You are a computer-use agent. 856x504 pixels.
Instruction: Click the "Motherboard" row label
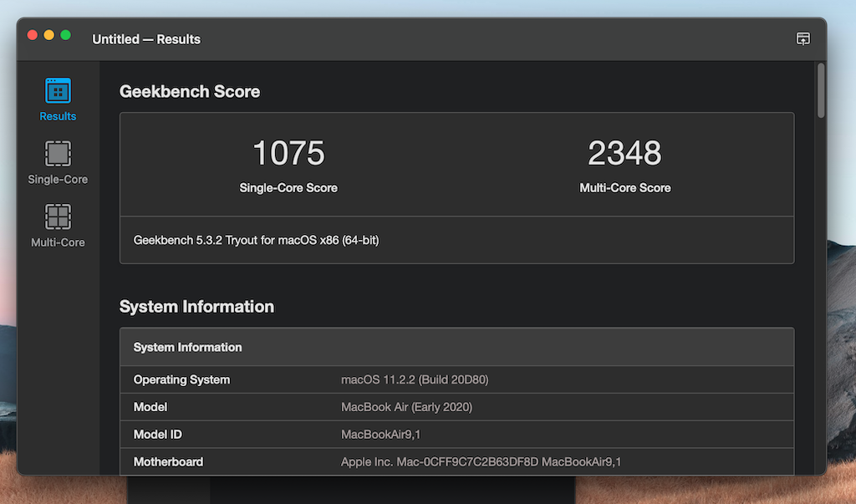pos(168,462)
